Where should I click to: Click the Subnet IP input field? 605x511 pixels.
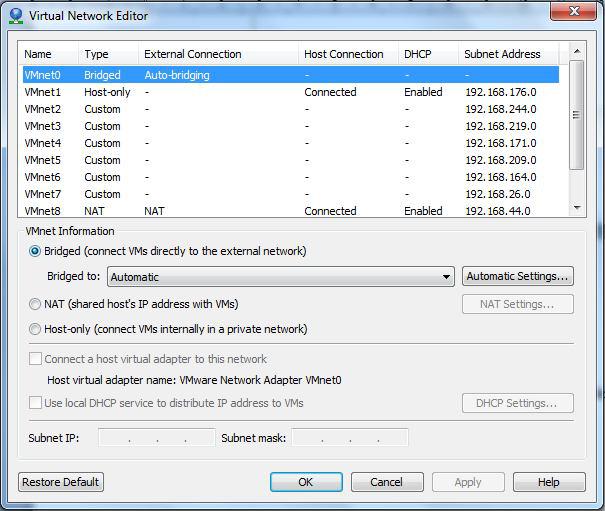coord(157,438)
